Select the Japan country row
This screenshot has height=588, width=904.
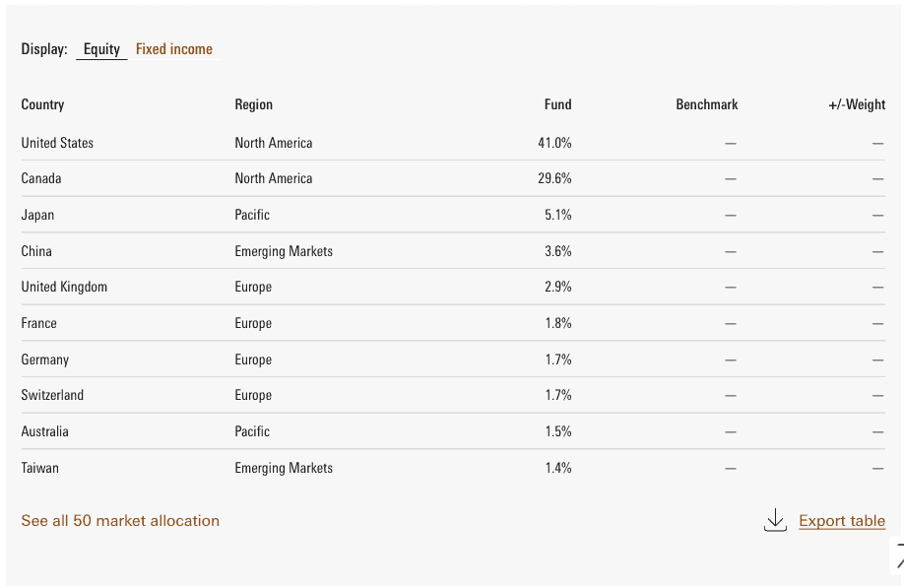[37, 215]
